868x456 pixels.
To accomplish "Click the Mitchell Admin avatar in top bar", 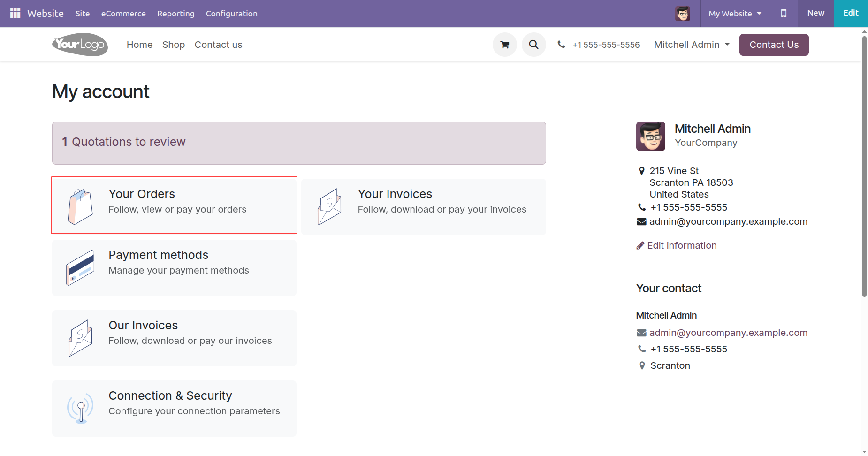I will 683,14.
